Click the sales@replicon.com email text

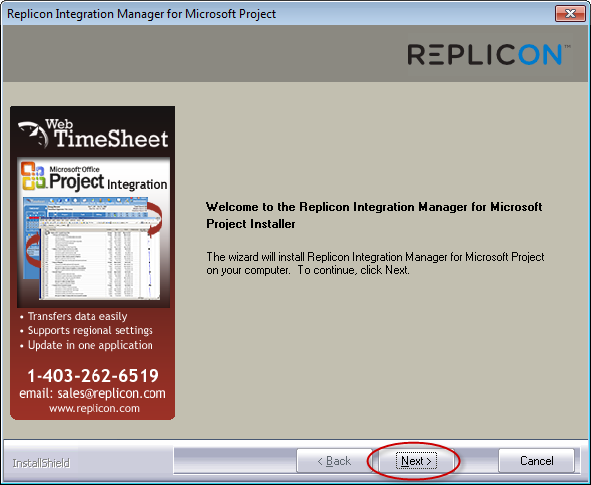111,393
